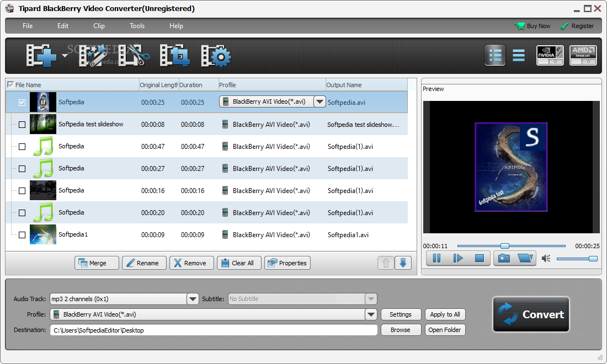Click the Add Video toolbar icon
This screenshot has height=364, width=607.
pyautogui.click(x=41, y=56)
